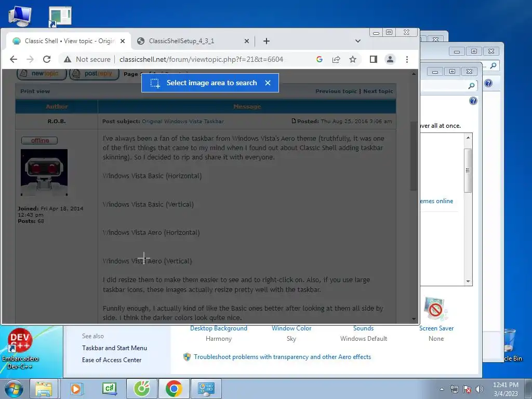The height and width of the screenshot is (399, 532).
Task: Click the themes online link
Action: (x=436, y=201)
